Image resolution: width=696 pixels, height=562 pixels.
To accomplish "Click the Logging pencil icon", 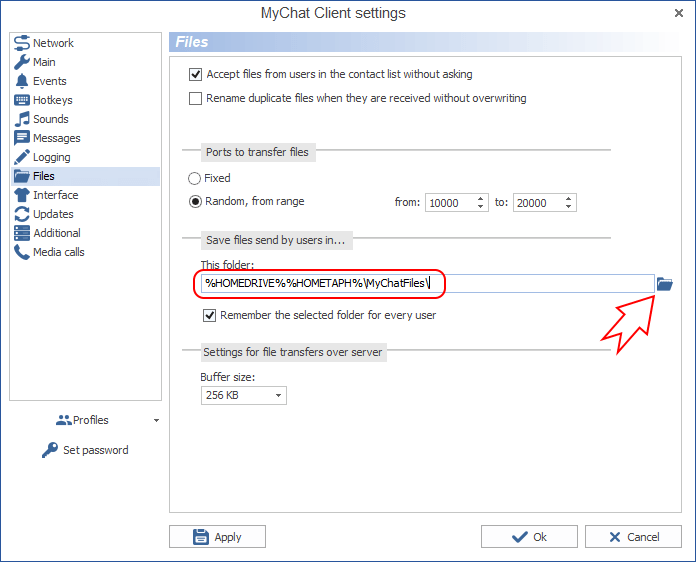I will 21,157.
